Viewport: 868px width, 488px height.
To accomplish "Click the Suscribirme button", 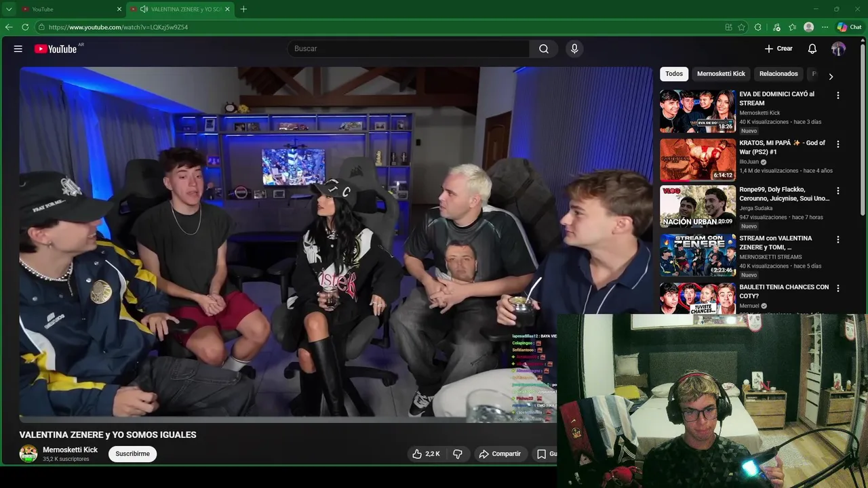I will (x=132, y=454).
